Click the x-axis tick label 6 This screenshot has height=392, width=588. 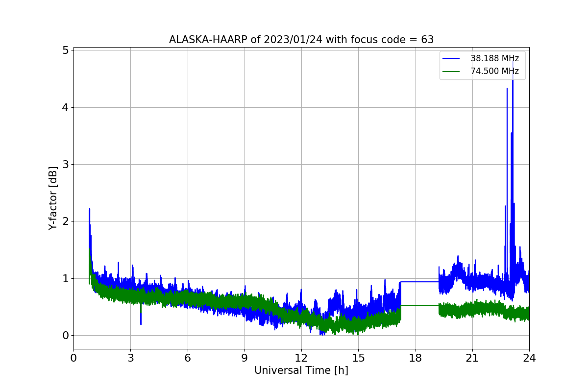(188, 358)
